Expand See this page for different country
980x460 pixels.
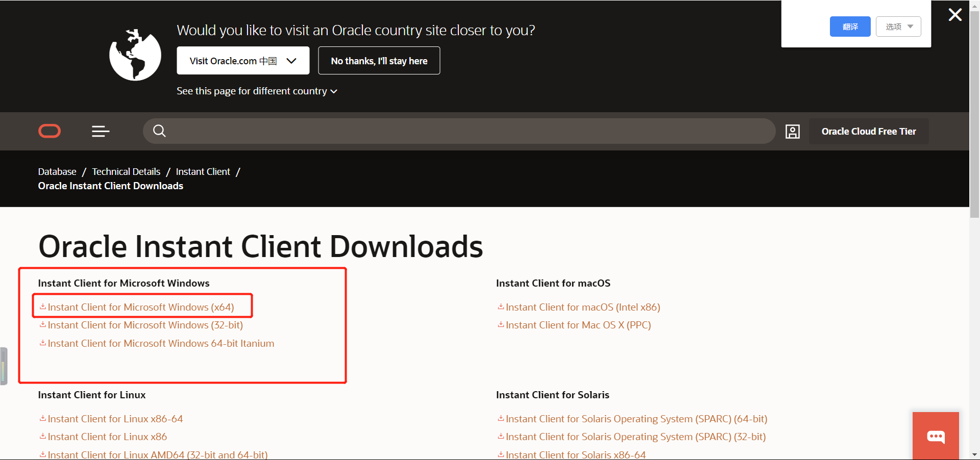click(x=257, y=91)
